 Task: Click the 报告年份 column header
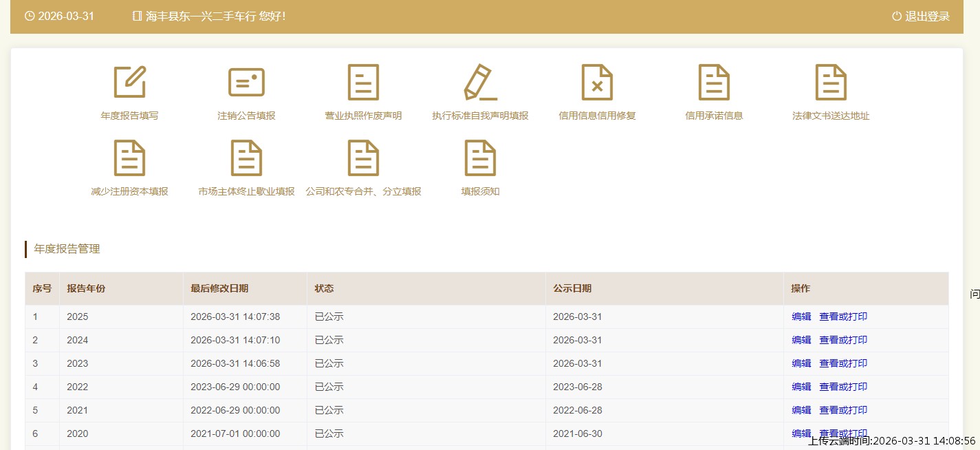(x=86, y=289)
